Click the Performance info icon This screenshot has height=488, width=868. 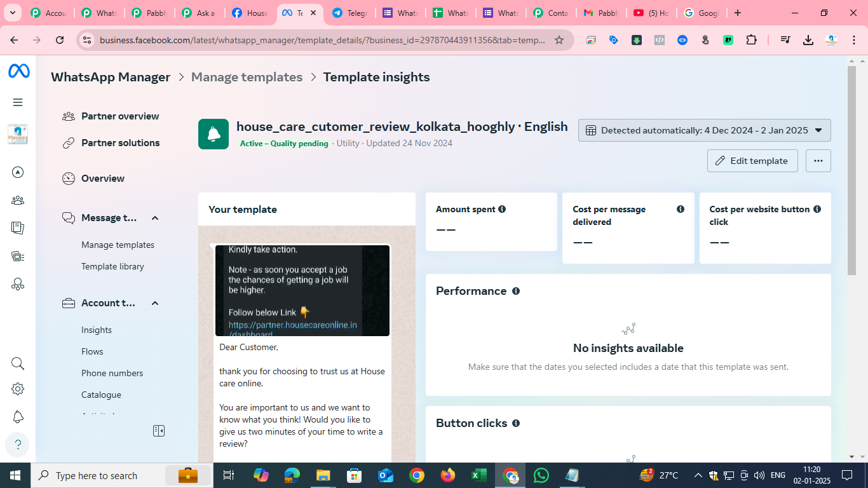516,291
